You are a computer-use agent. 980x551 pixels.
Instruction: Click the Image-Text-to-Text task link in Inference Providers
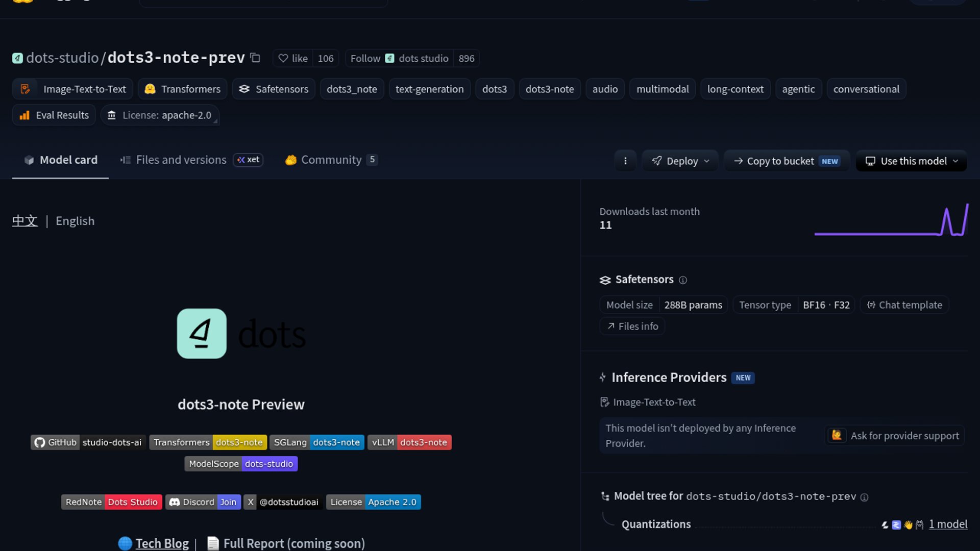(x=648, y=403)
